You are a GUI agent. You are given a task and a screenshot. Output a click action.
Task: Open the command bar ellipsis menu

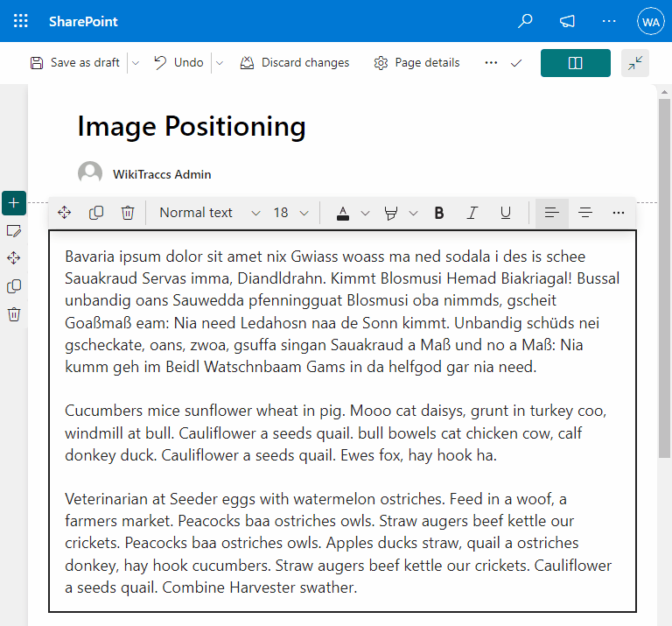[x=491, y=63]
